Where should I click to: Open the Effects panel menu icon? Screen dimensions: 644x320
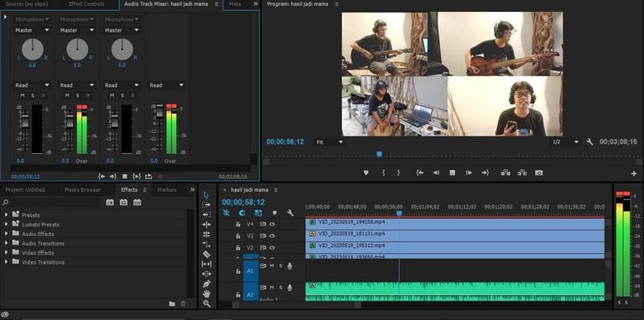coord(144,190)
